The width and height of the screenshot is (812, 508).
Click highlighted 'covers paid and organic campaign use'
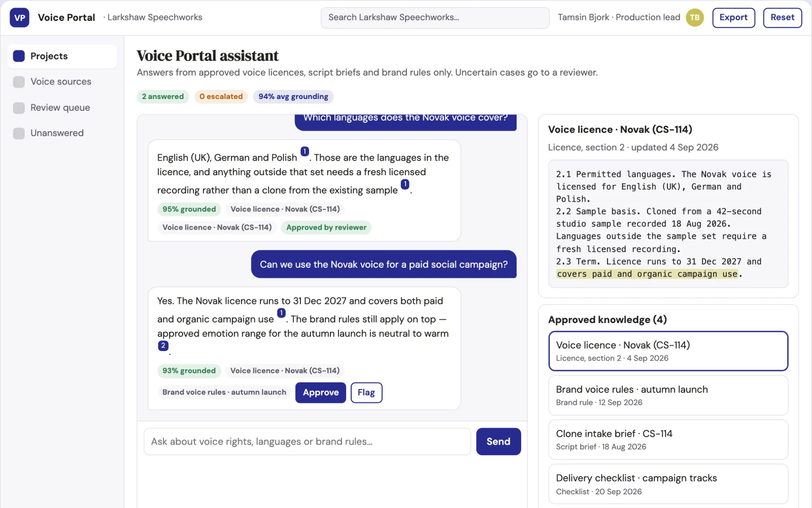647,274
